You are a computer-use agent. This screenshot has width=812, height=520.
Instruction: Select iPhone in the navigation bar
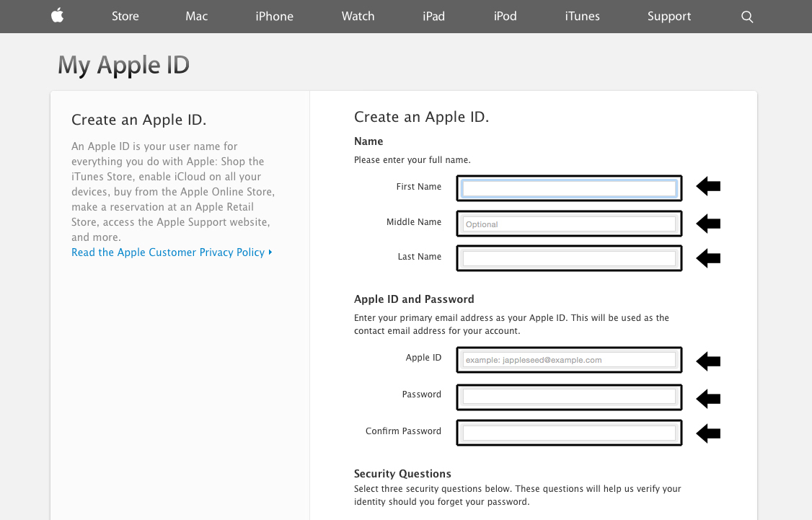(275, 16)
